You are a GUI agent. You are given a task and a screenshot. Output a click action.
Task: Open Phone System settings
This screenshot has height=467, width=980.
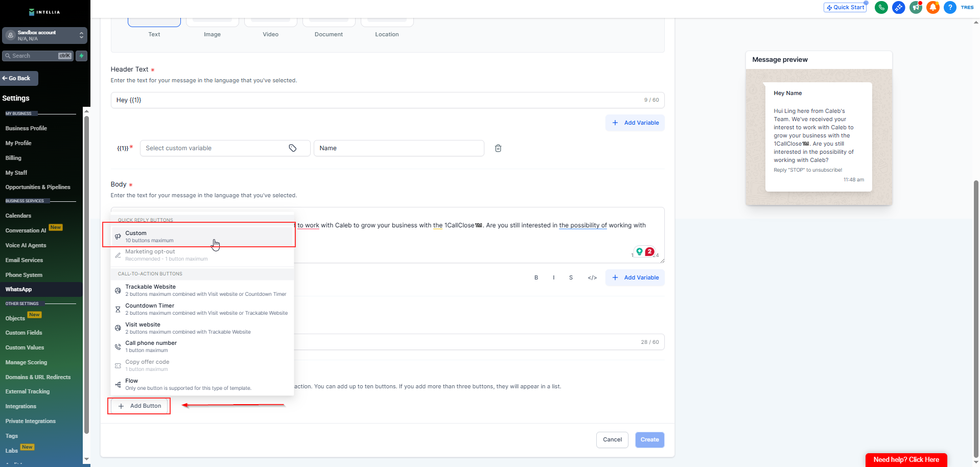tap(24, 275)
